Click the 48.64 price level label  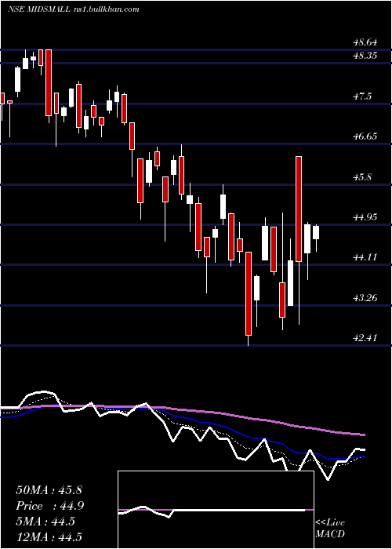click(365, 42)
